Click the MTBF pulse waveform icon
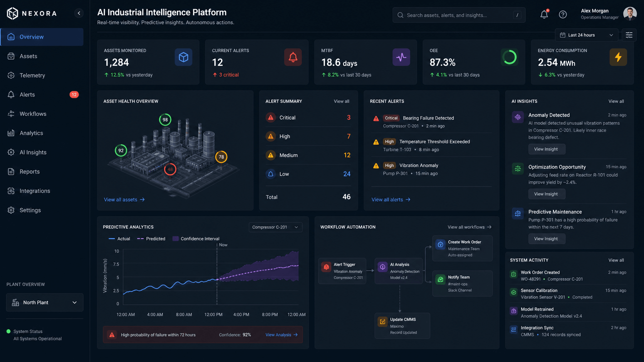This screenshot has width=644, height=362. tap(401, 57)
